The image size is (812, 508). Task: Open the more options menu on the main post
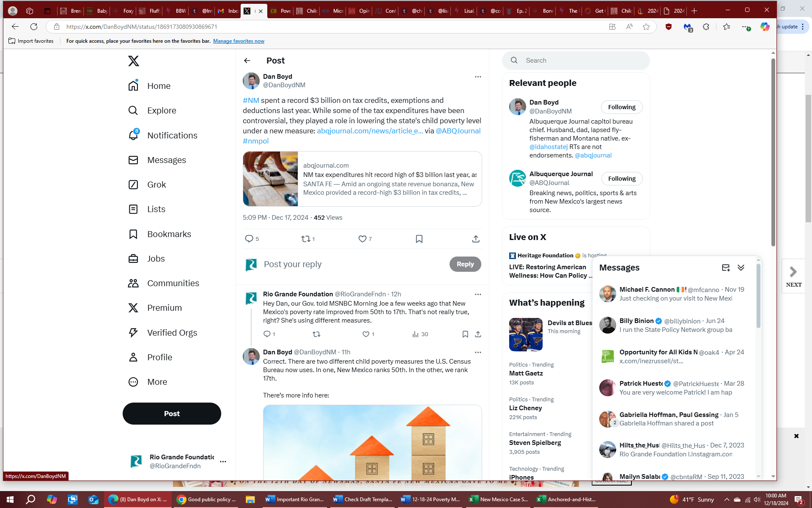[x=477, y=77]
